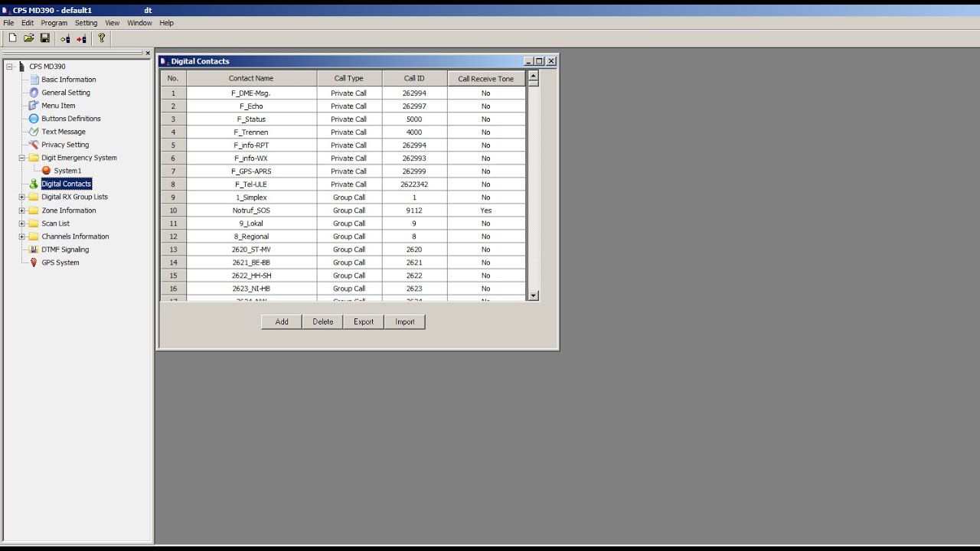The width and height of the screenshot is (980, 551).
Task: Select contact name 2620_ST-MV
Action: click(251, 249)
